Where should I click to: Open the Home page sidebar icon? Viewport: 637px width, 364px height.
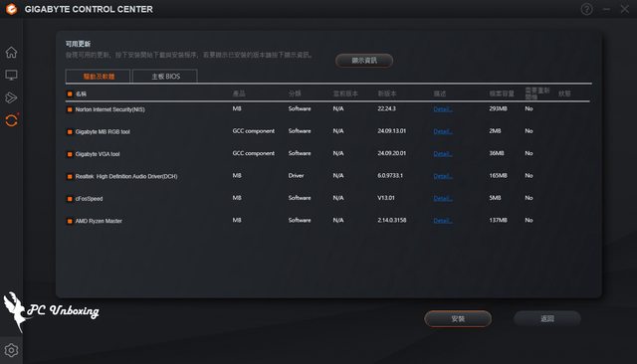pyautogui.click(x=11, y=53)
